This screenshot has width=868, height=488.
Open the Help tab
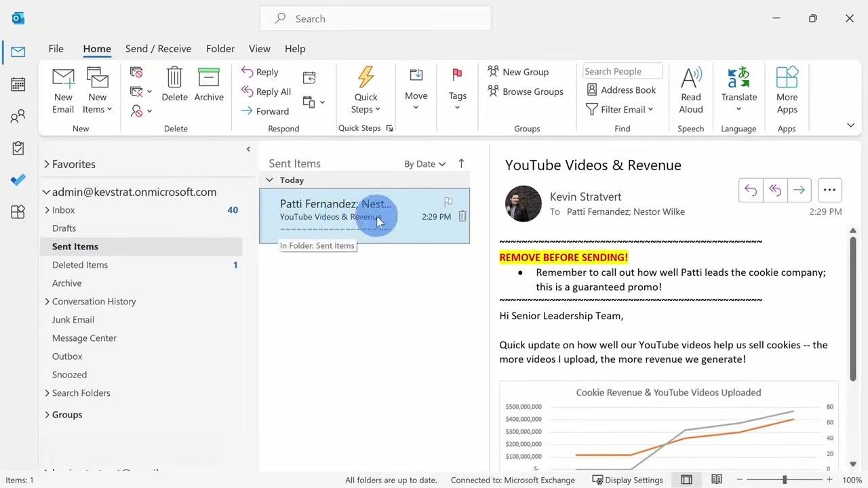point(295,49)
